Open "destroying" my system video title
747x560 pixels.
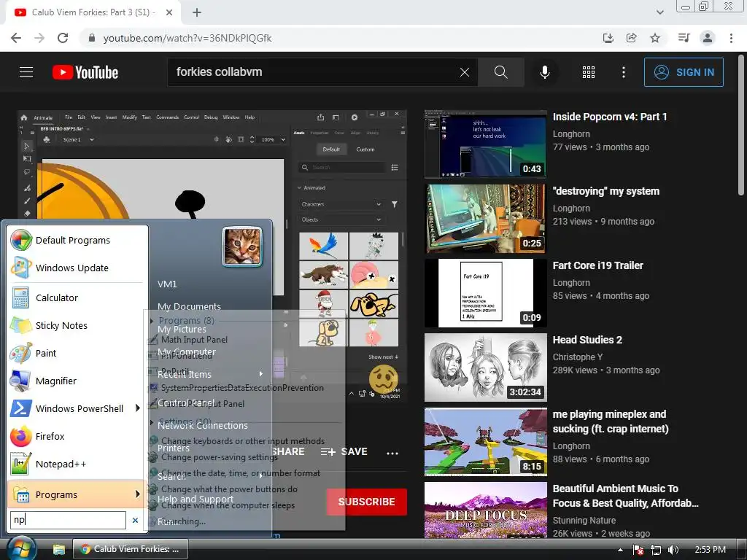coord(606,191)
